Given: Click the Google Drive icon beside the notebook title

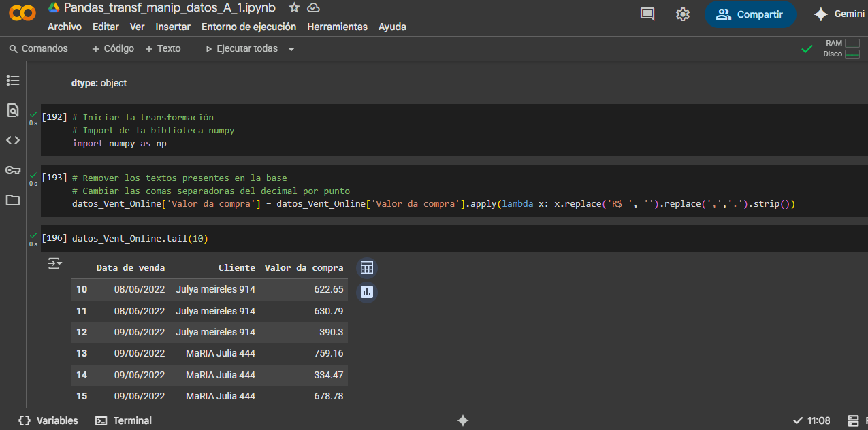Looking at the screenshot, I should pos(54,7).
